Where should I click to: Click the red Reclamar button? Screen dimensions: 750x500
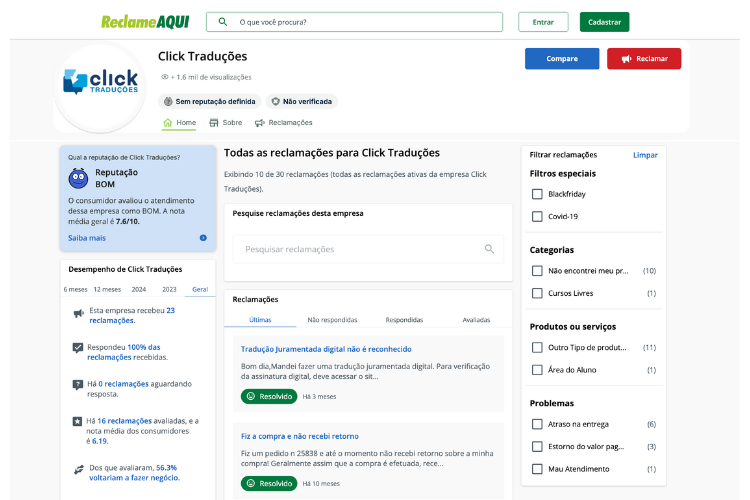pyautogui.click(x=644, y=58)
